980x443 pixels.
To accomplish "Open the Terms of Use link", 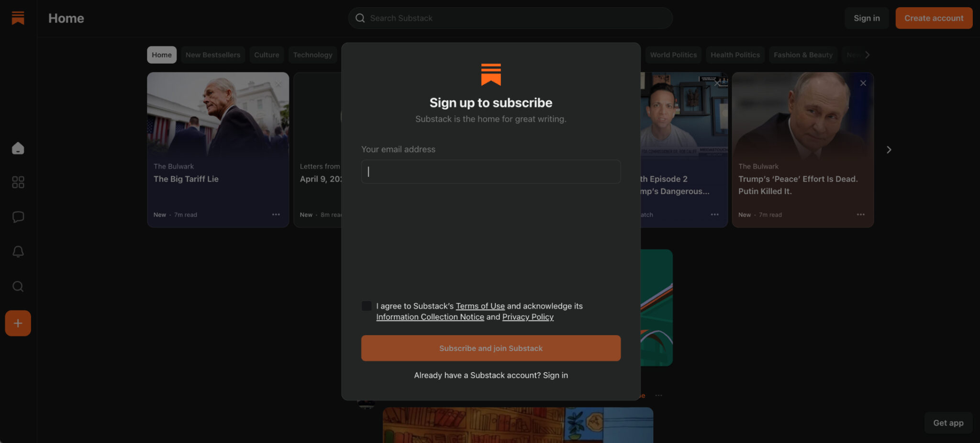I will click(x=480, y=306).
